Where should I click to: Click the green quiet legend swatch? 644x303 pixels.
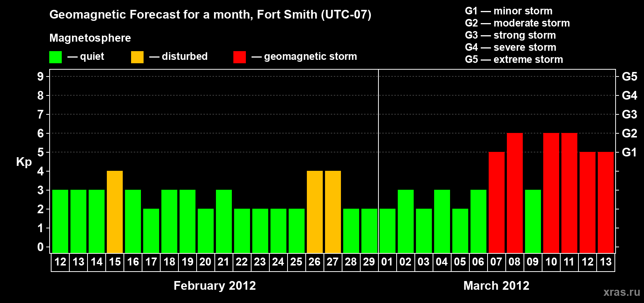56,57
